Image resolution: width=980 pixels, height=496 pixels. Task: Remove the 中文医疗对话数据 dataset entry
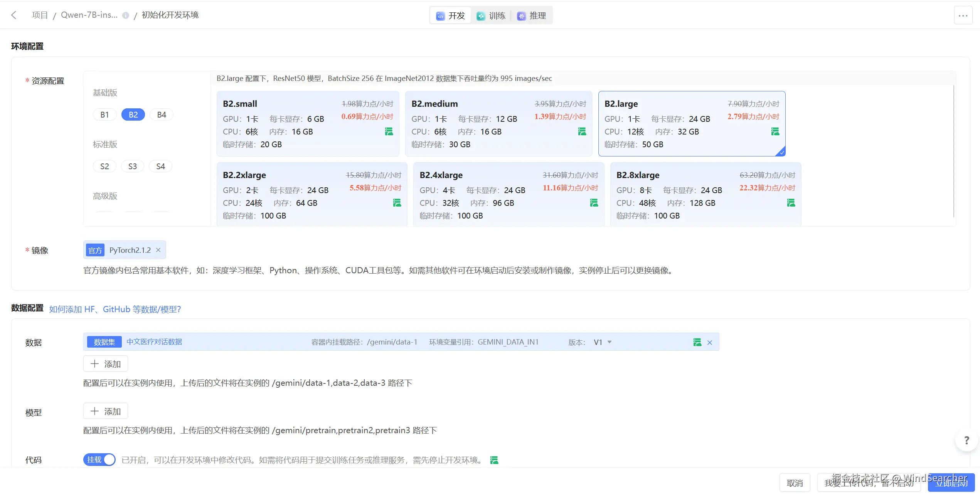[x=710, y=342]
